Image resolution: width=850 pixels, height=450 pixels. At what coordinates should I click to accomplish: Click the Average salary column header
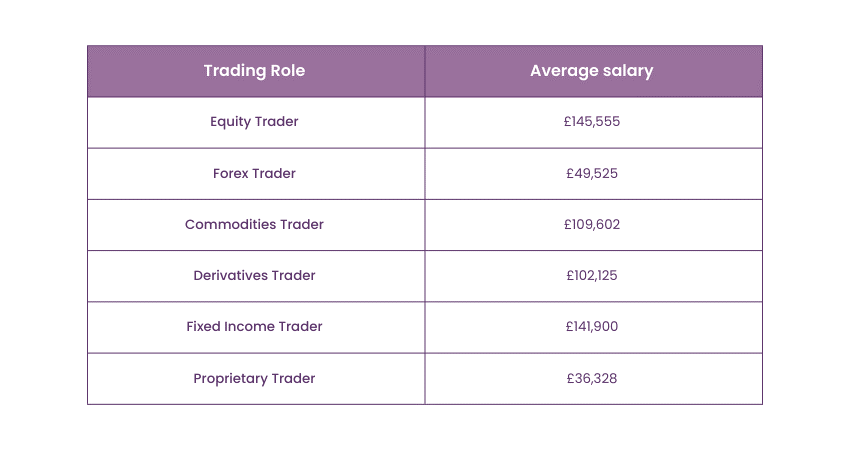(591, 71)
